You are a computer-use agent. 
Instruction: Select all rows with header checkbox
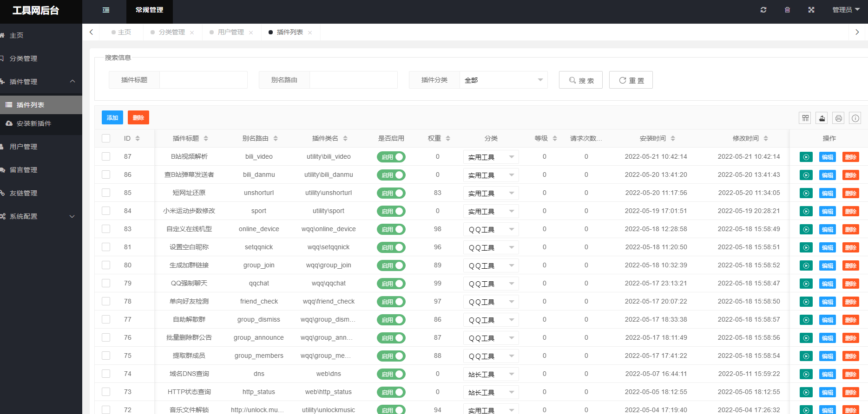point(106,138)
